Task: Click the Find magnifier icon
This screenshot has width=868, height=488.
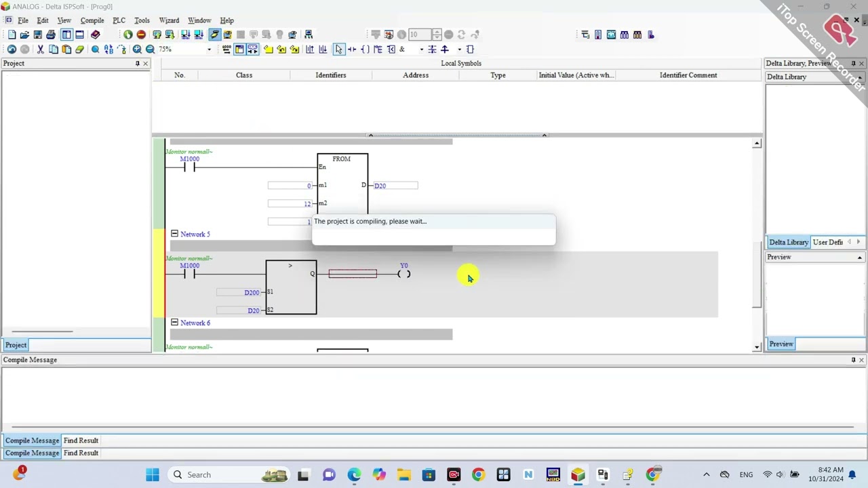Action: (96, 49)
